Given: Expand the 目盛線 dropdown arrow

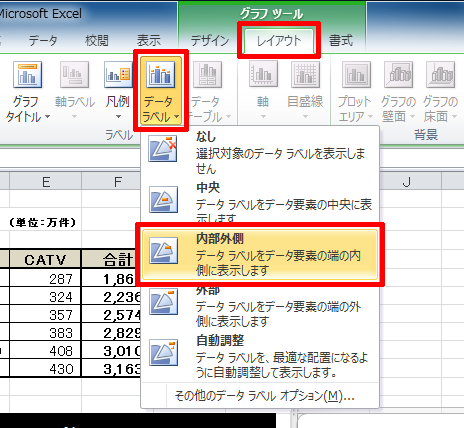Looking at the screenshot, I should coord(305,116).
